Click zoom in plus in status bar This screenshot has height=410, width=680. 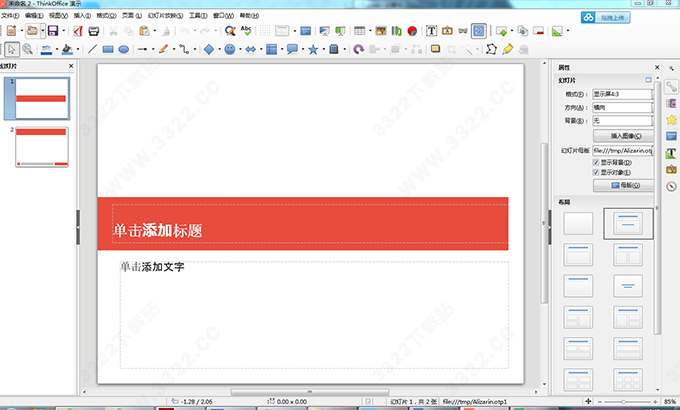click(655, 402)
